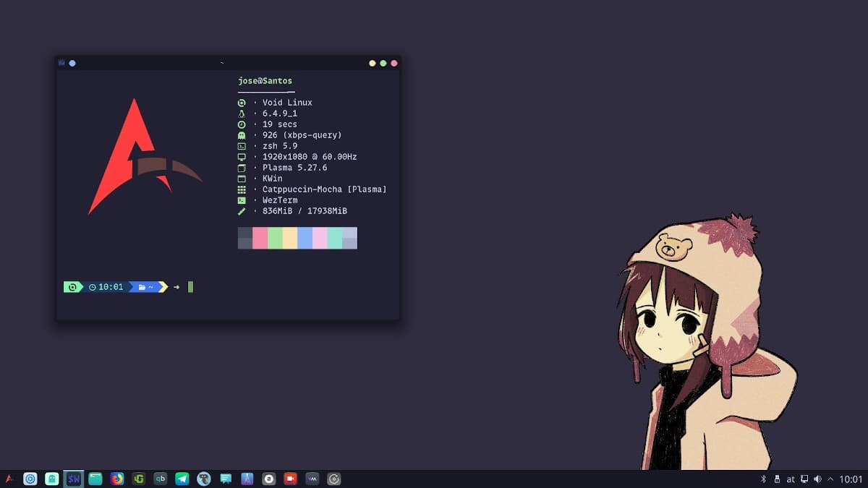This screenshot has width=868, height=488.
Task: Click the pink-red palette swatch
Action: [x=260, y=238]
